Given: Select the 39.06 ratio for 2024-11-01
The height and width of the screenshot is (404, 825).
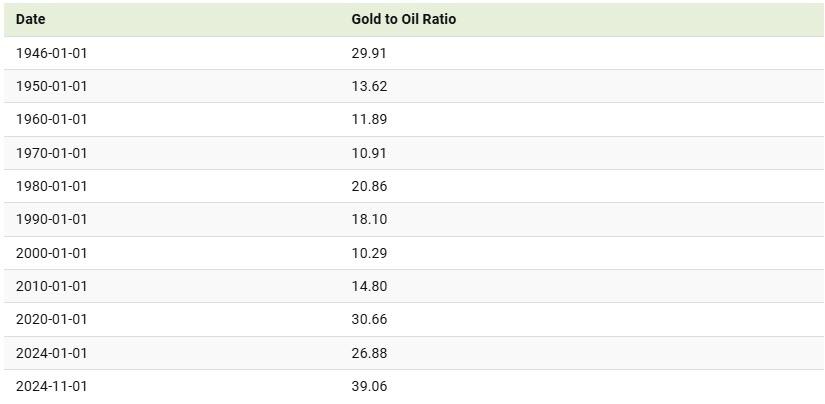Looking at the screenshot, I should [369, 386].
